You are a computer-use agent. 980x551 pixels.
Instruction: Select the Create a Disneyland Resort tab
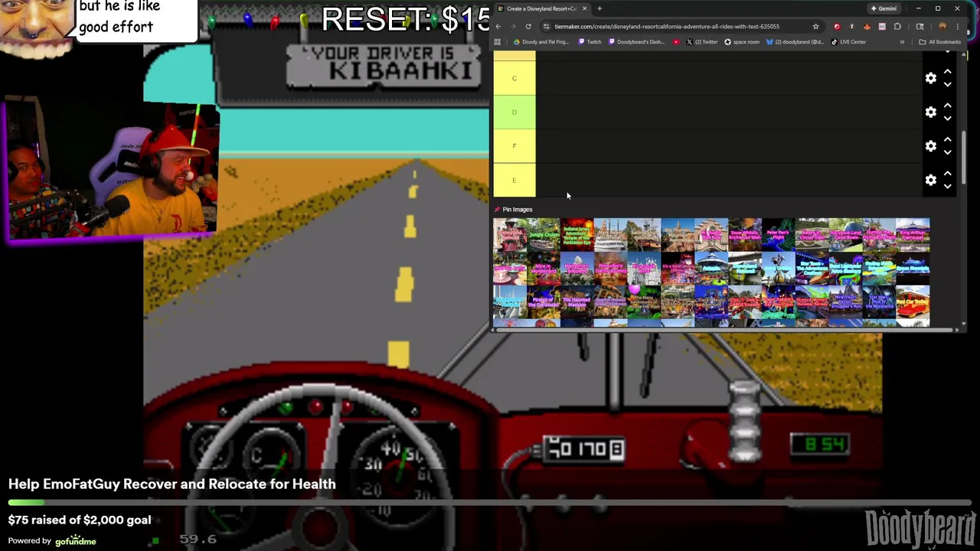click(542, 8)
